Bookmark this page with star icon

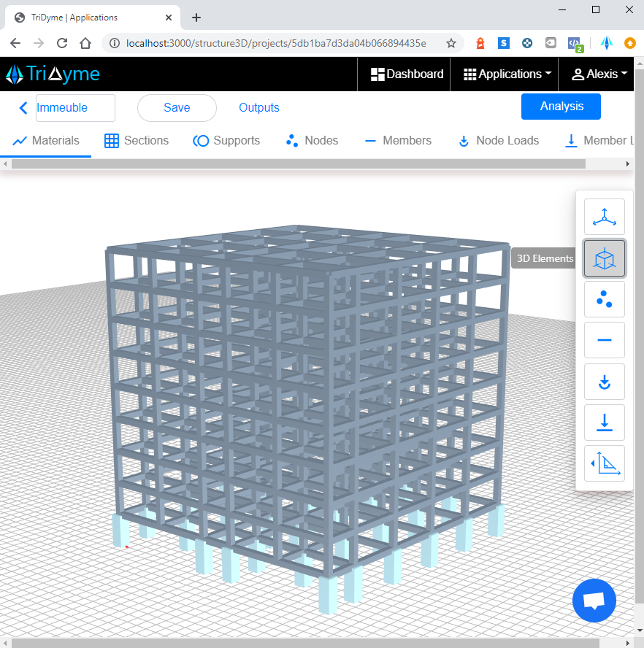(x=451, y=43)
